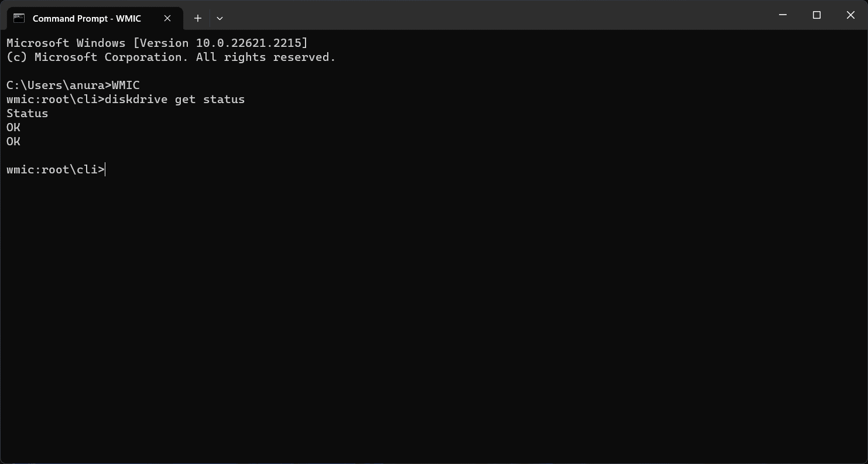Click the maximize icon in the title bar

coord(816,15)
